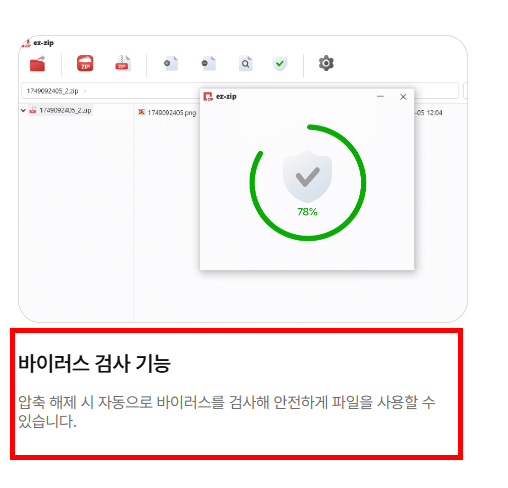This screenshot has height=488, width=508.
Task: Click the ez-zip logo in main title bar
Action: (26, 43)
